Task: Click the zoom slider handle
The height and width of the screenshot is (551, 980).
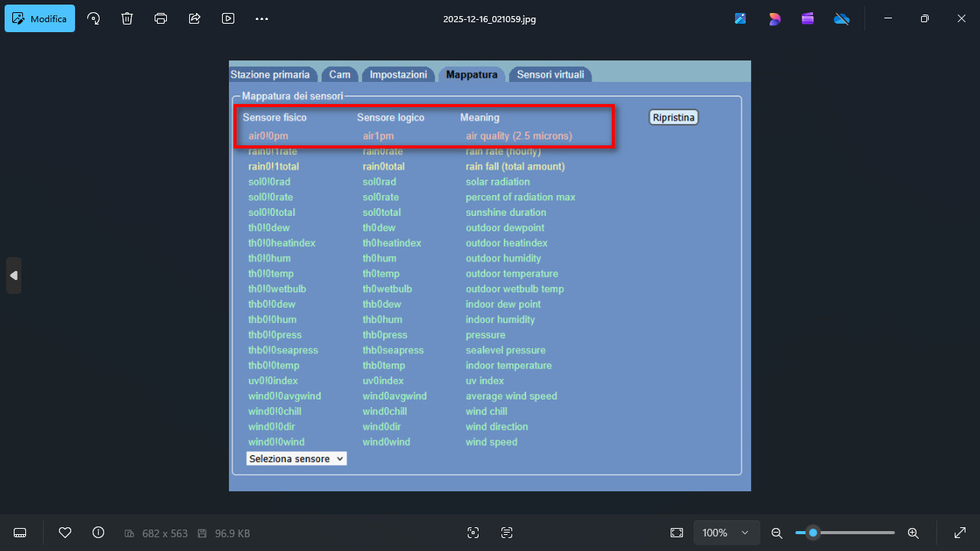Action: [x=813, y=533]
